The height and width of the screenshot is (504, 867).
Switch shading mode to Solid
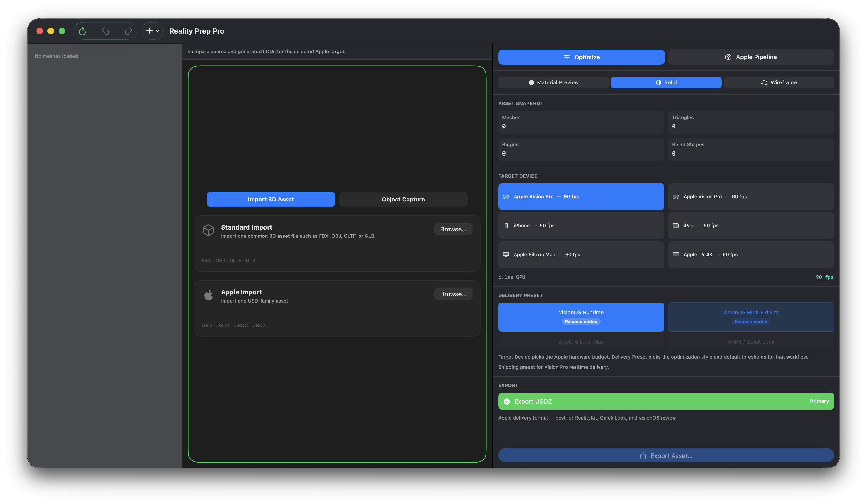coord(666,82)
